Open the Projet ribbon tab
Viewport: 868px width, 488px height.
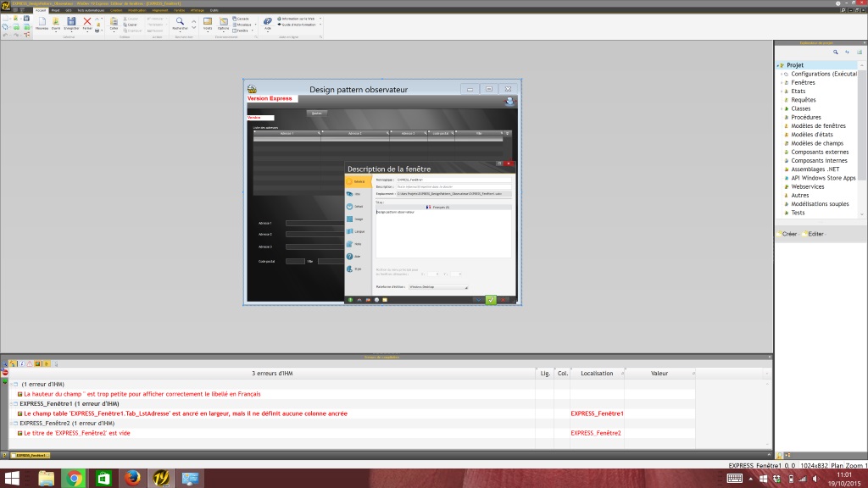pos(55,10)
